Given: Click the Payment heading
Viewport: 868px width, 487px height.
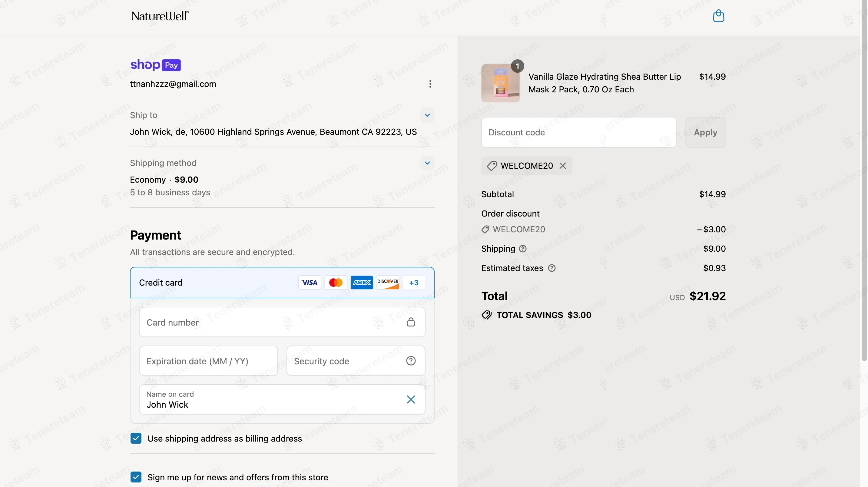Looking at the screenshot, I should (155, 235).
